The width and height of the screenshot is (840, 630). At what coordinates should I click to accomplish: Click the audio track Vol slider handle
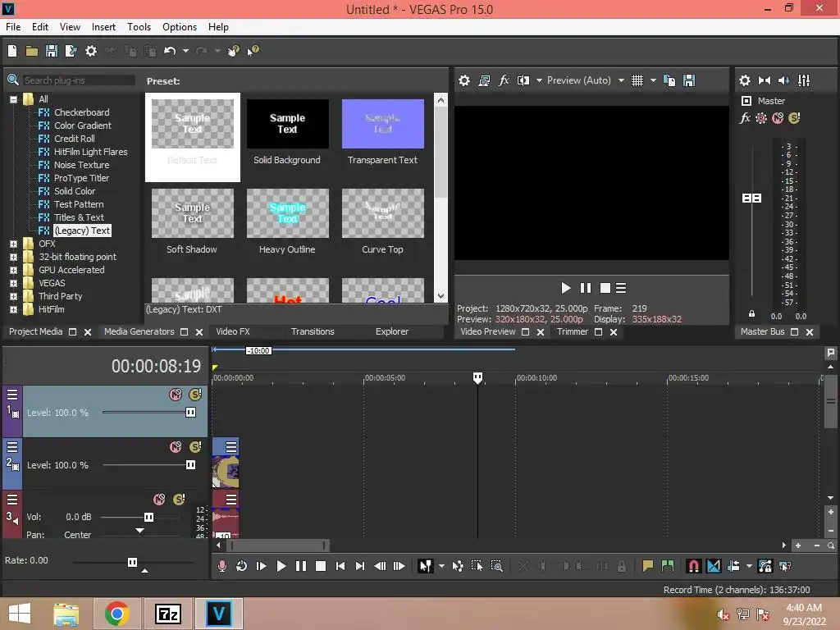tap(148, 517)
